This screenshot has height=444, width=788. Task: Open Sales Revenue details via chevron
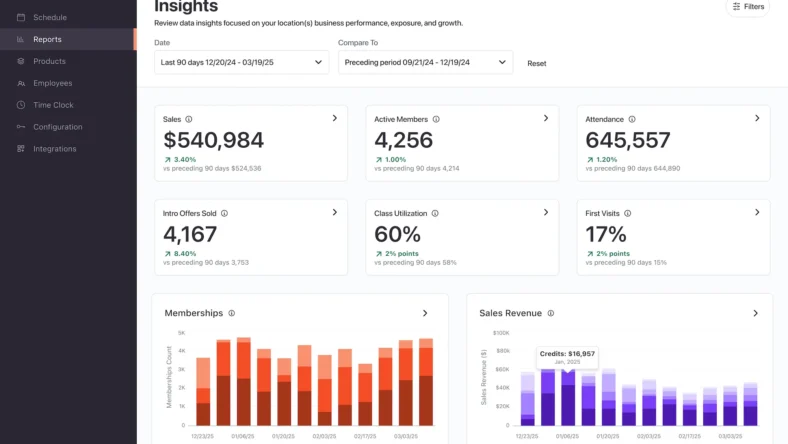tap(755, 313)
